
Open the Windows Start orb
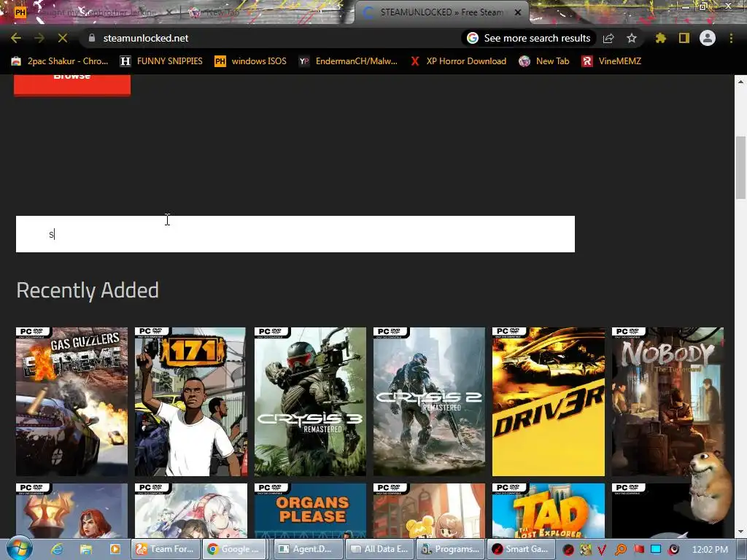pos(19,548)
